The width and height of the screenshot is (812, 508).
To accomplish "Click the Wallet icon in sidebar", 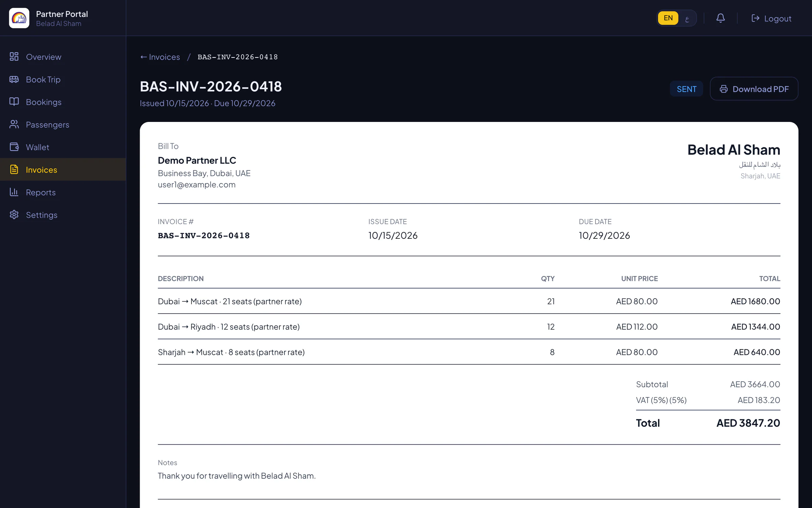I will tap(14, 147).
